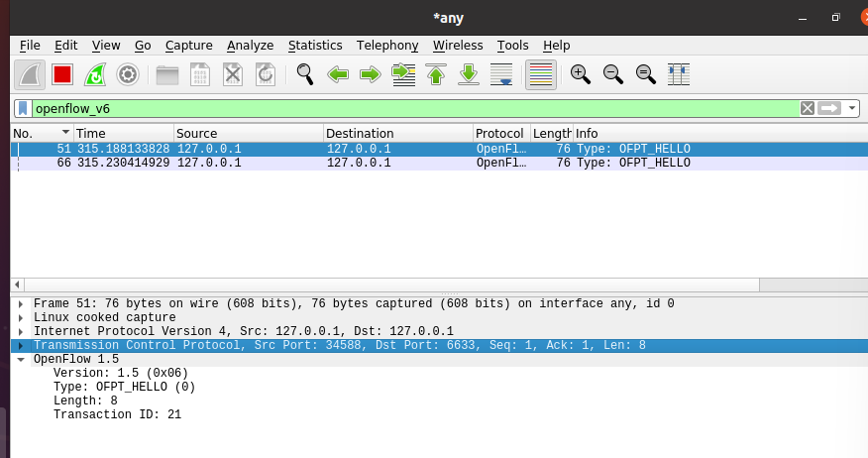Viewport: 868px width, 458px height.
Task: Open the Edit menu
Action: pyautogui.click(x=65, y=46)
